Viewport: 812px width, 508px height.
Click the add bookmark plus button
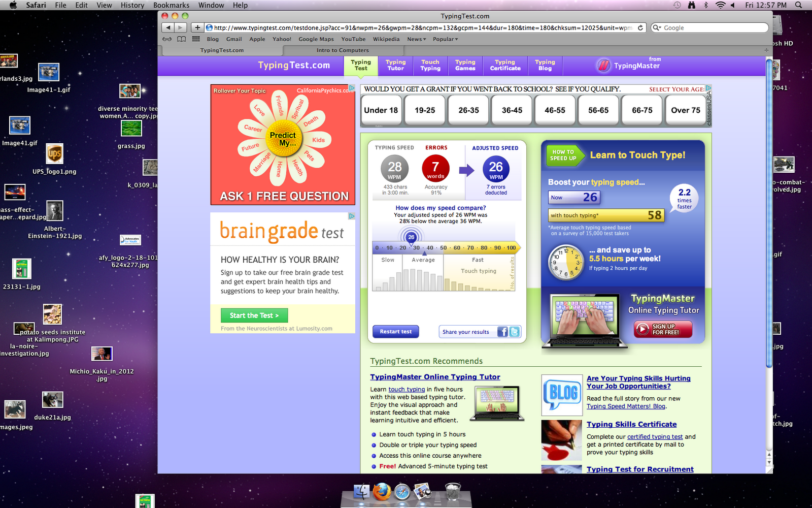(197, 27)
